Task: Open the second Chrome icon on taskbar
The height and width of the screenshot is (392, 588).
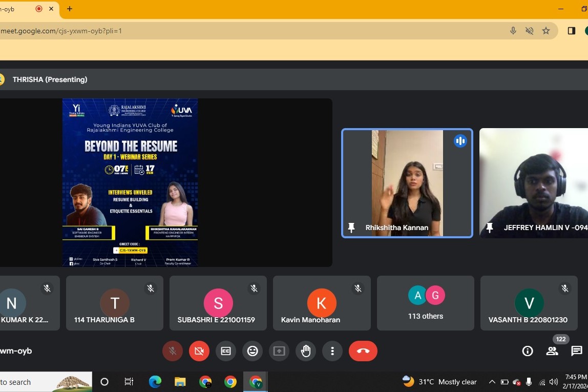Action: (x=230, y=382)
